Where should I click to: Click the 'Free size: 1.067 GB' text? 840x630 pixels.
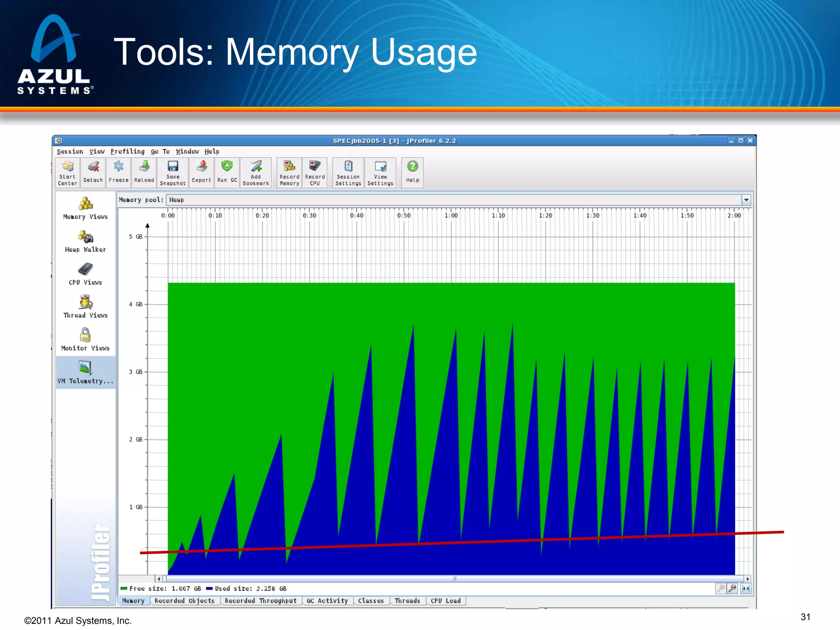tap(165, 589)
